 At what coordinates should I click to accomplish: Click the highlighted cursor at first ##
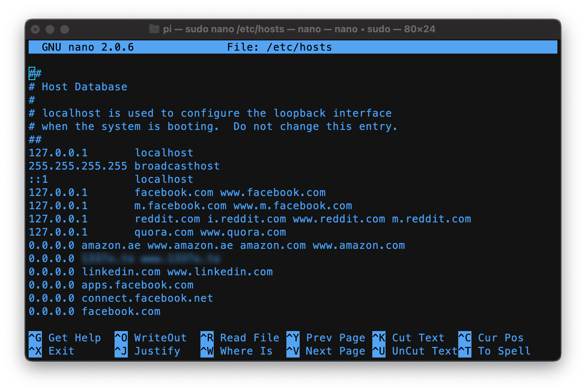(32, 73)
